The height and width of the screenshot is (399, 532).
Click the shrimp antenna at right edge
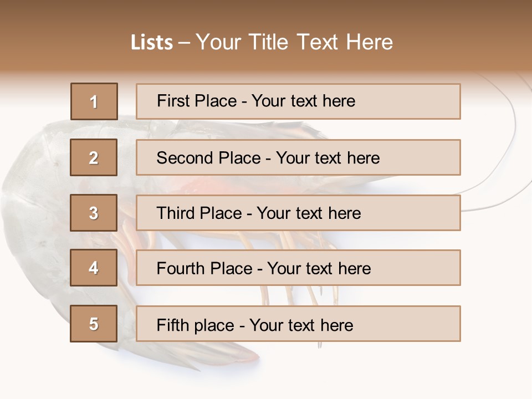point(513,111)
